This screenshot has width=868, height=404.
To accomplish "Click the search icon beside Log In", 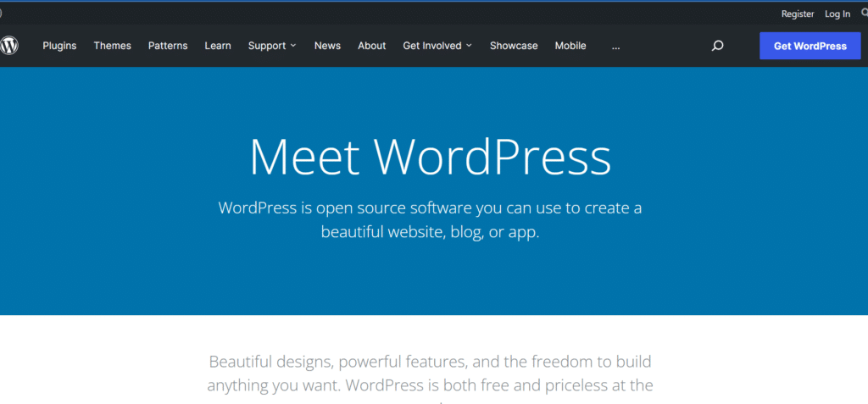I will pos(865,14).
